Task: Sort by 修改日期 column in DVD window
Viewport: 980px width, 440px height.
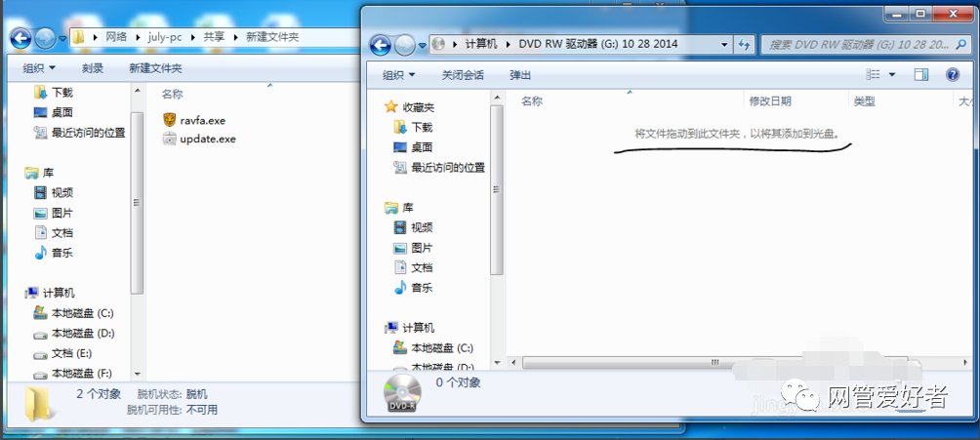Action: click(770, 101)
